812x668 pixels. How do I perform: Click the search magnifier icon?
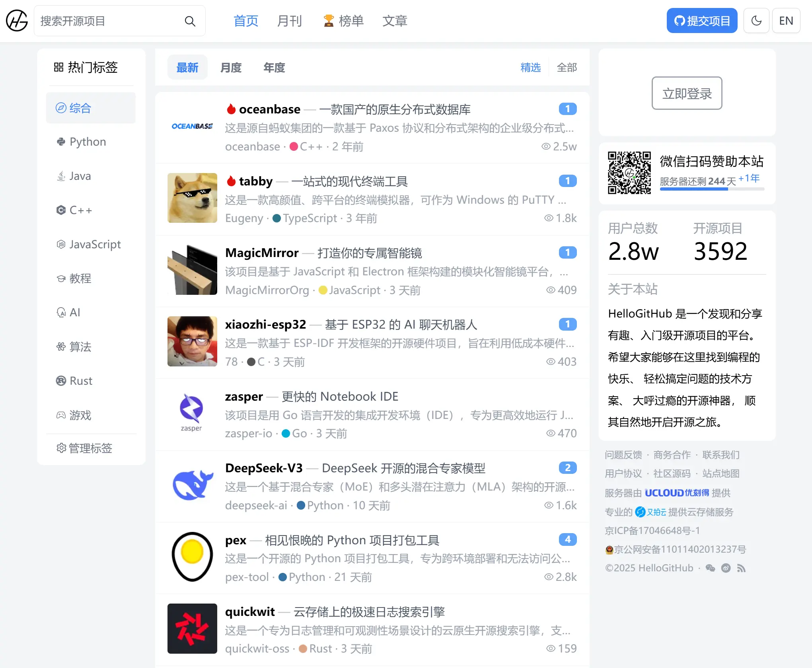(190, 21)
